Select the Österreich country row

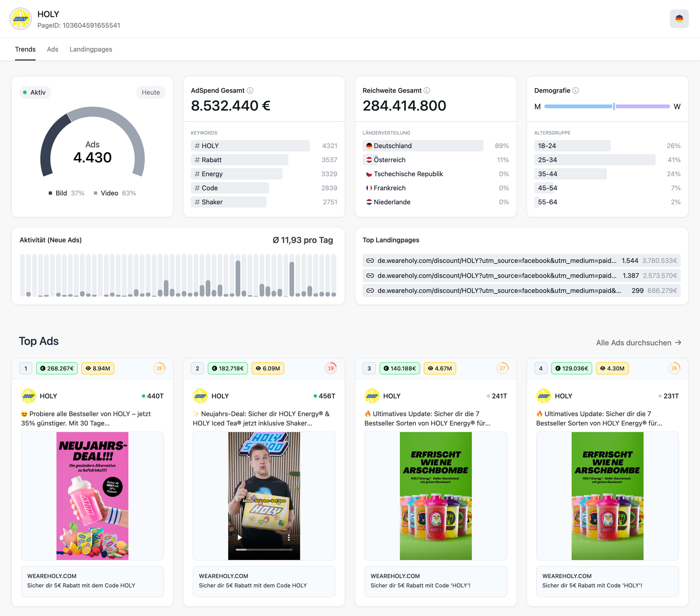coord(436,160)
